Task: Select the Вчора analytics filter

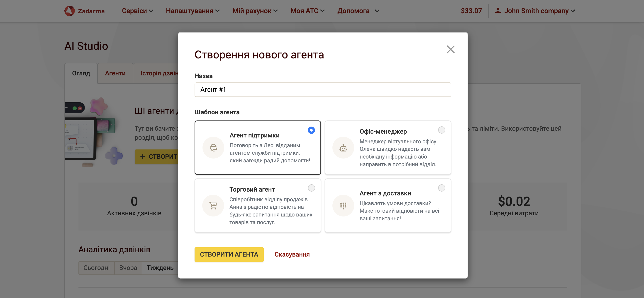Action: (x=128, y=268)
